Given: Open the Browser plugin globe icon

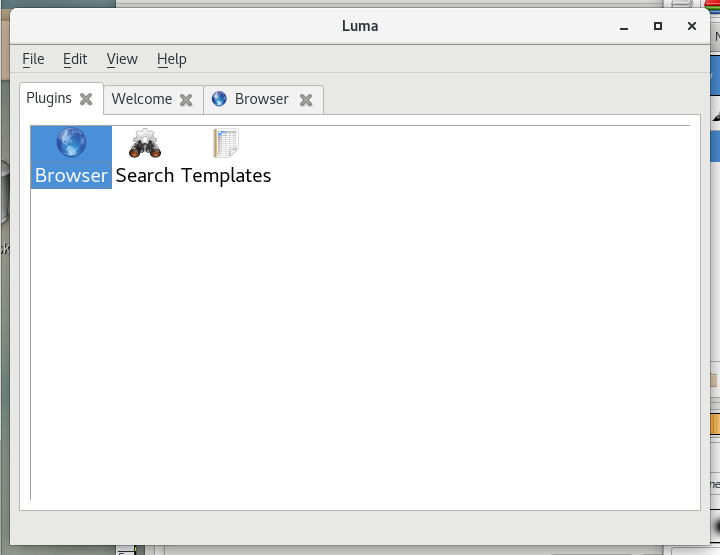Looking at the screenshot, I should pyautogui.click(x=71, y=144).
